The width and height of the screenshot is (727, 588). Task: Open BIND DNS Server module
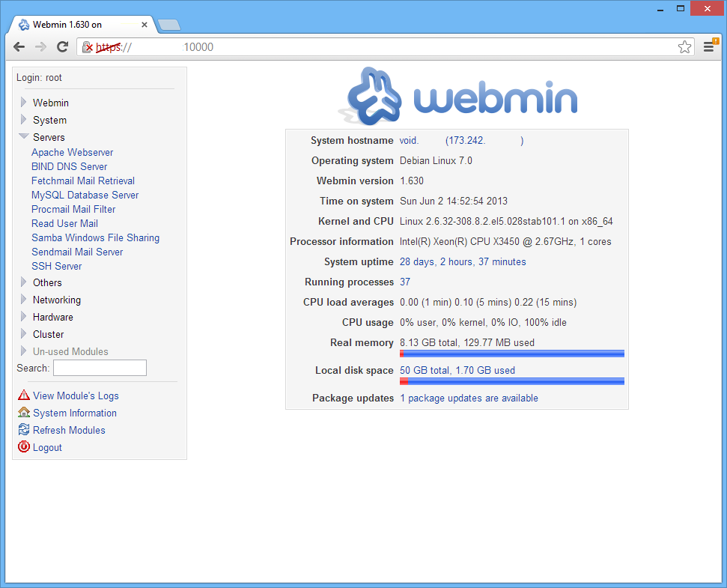pos(69,166)
